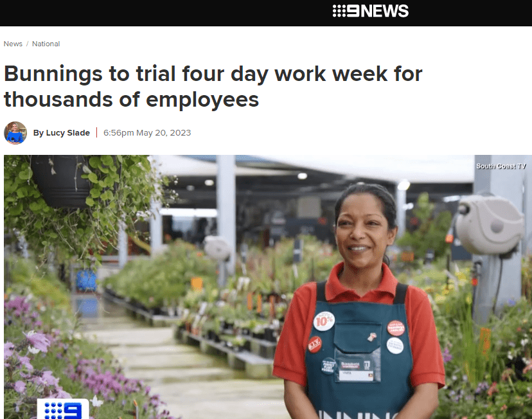The image size is (532, 419).
Task: Select the Bunnings four day work week headline
Action: [213, 87]
